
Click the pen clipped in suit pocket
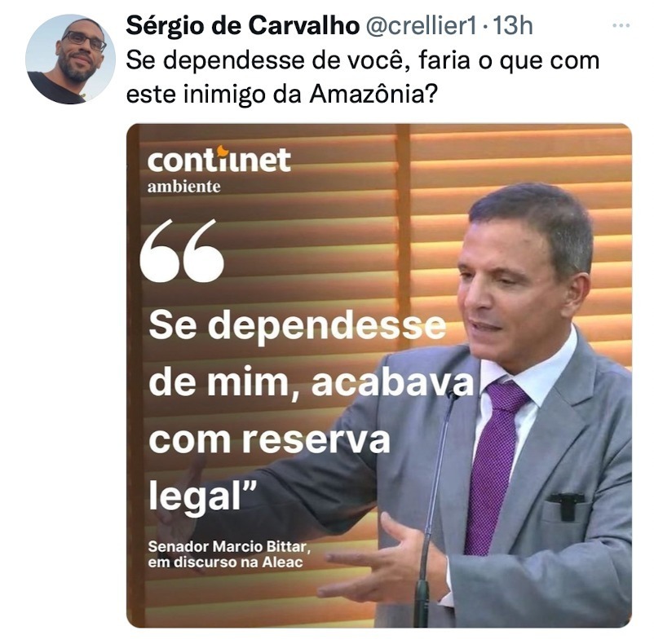click(x=566, y=505)
